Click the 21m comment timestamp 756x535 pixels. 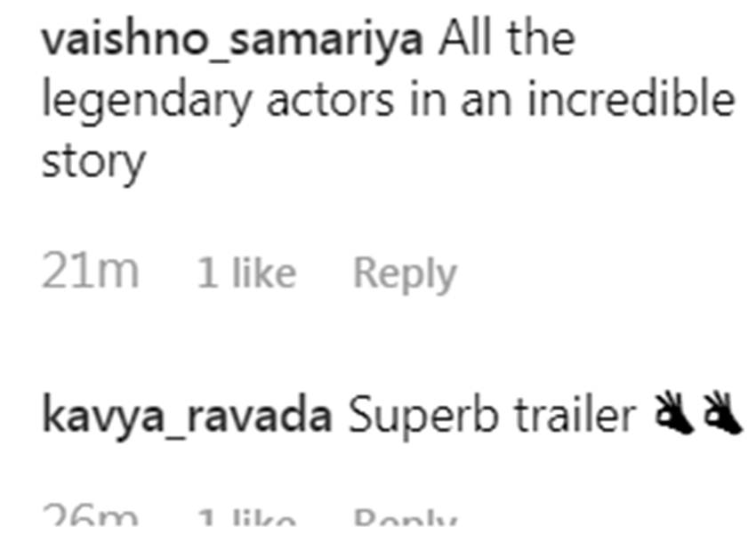[x=90, y=272]
